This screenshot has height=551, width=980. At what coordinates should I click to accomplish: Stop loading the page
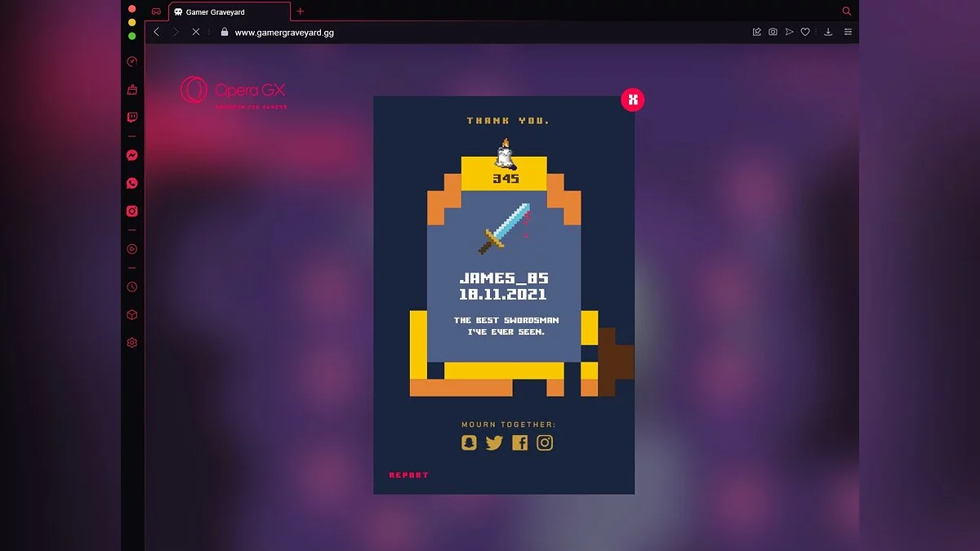pos(196,32)
